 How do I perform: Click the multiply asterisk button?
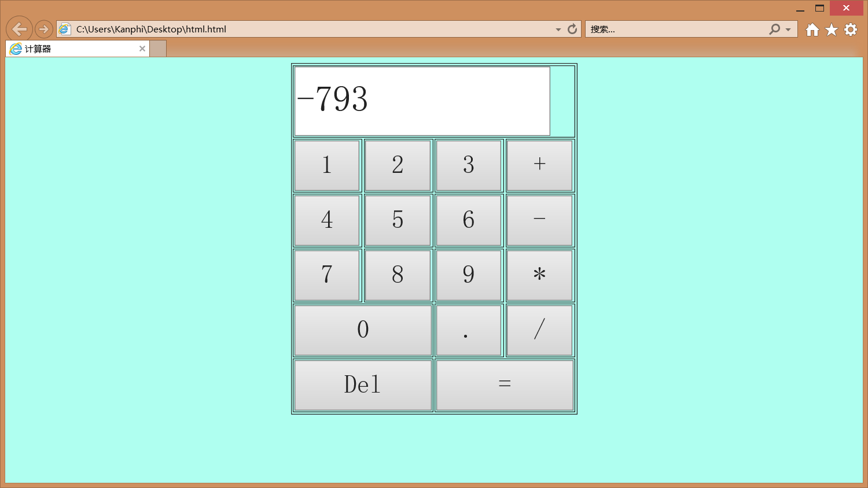tap(540, 275)
